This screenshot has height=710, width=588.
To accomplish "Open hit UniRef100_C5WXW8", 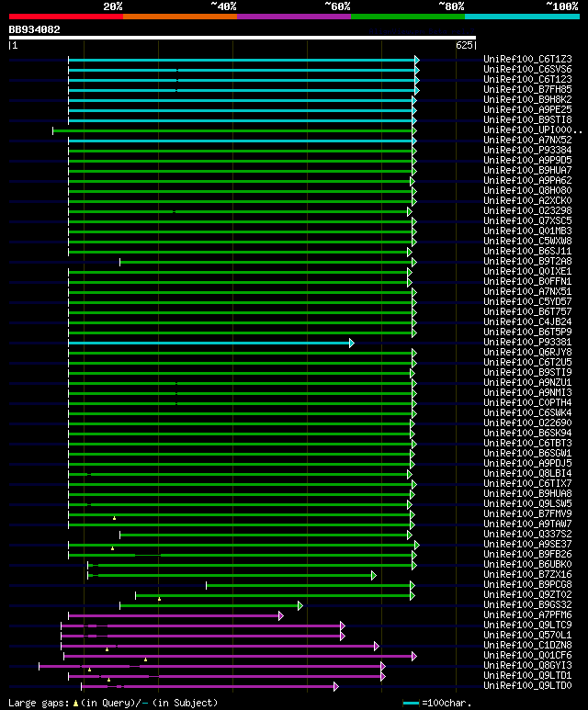I will click(x=527, y=241).
